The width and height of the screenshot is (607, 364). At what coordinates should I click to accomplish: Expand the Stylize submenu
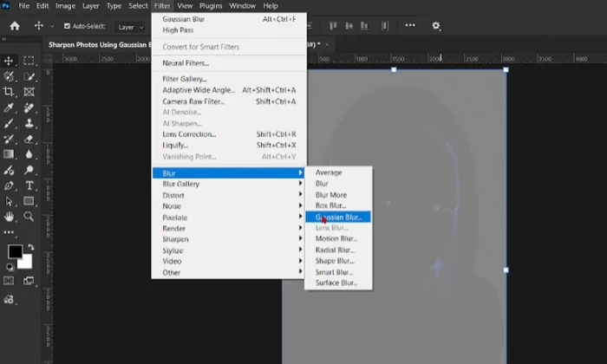(227, 250)
